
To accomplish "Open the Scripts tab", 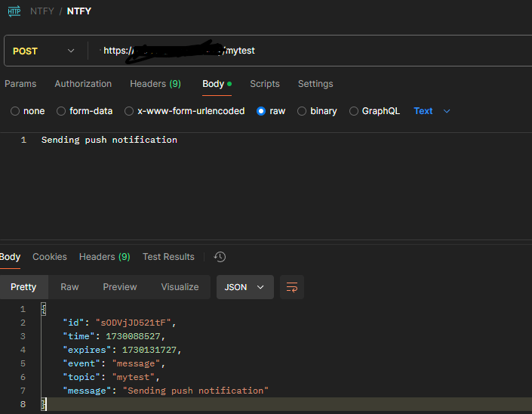I will (x=265, y=84).
